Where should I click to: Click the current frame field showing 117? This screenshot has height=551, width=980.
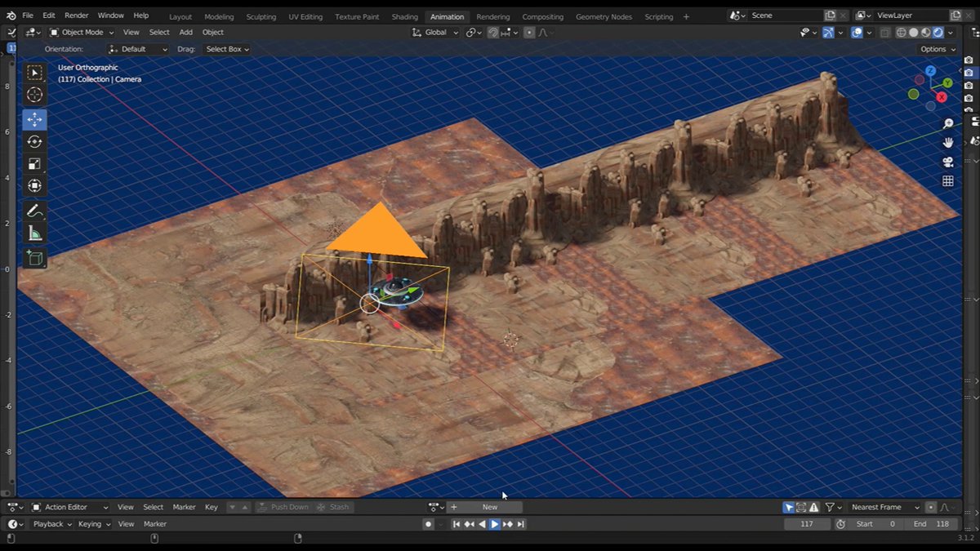click(x=807, y=524)
